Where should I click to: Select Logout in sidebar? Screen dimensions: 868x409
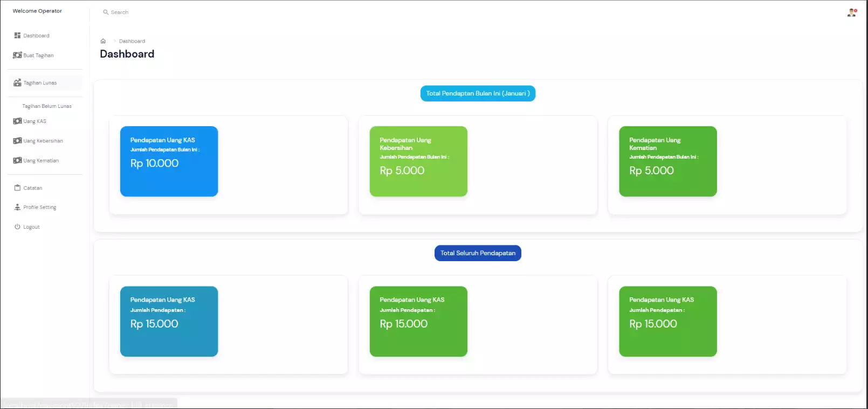coord(31,227)
